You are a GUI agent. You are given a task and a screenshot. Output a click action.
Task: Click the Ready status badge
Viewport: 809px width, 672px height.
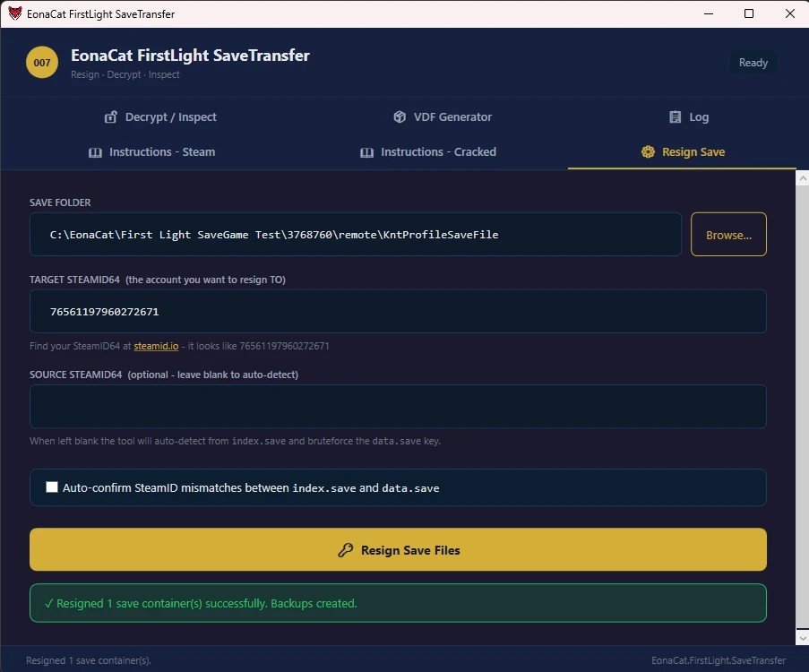753,63
